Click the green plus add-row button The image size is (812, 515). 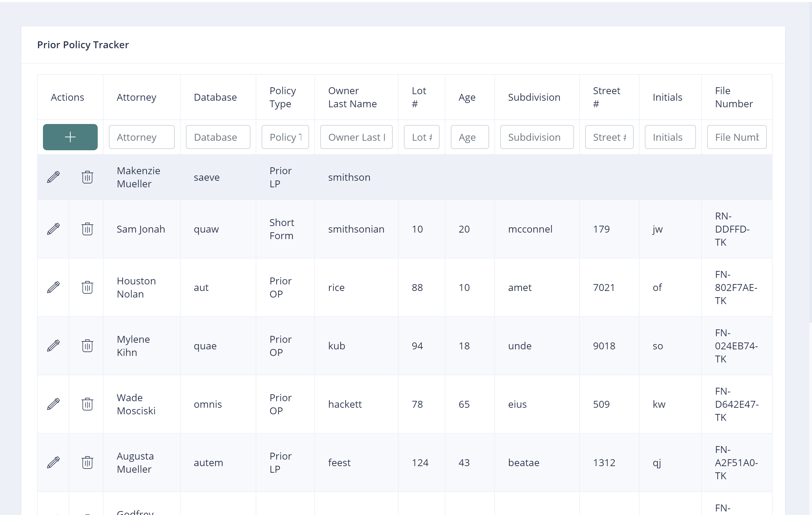click(x=70, y=137)
